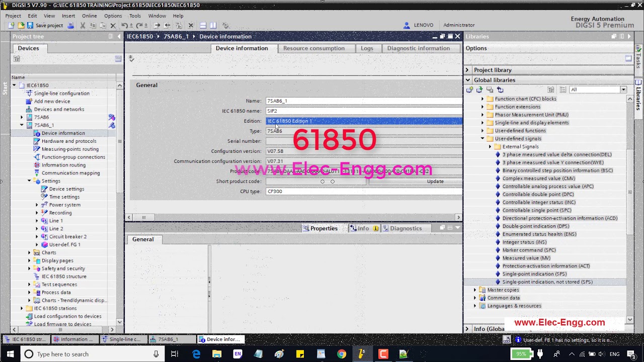
Task: Expand the Power system tree node
Action: (37, 205)
